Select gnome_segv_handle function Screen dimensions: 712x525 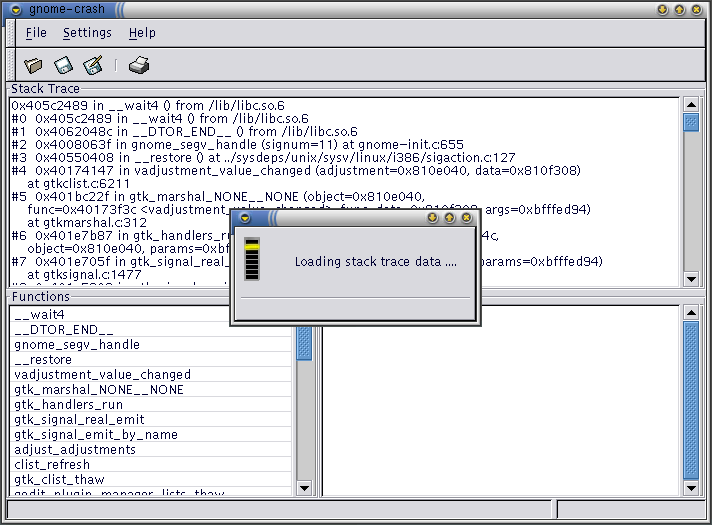151,344
